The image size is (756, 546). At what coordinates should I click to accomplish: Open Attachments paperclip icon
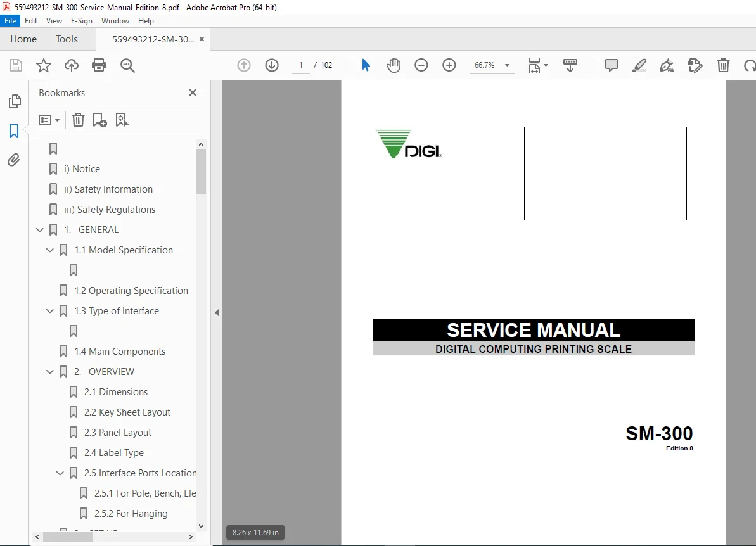pos(14,160)
